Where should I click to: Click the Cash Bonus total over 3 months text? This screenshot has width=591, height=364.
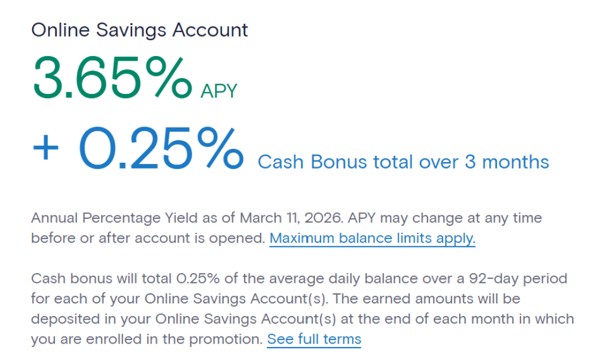[403, 162]
